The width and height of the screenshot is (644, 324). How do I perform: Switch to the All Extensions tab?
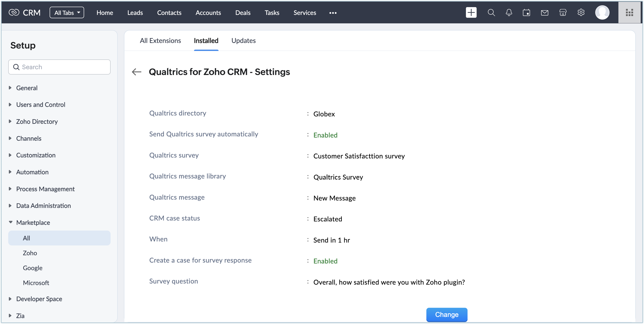point(160,41)
